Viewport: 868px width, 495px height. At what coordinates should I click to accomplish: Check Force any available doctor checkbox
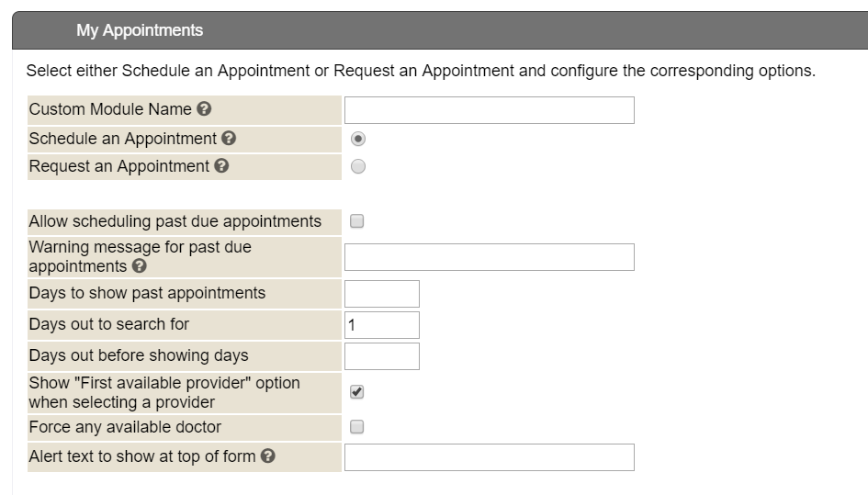[x=357, y=427]
